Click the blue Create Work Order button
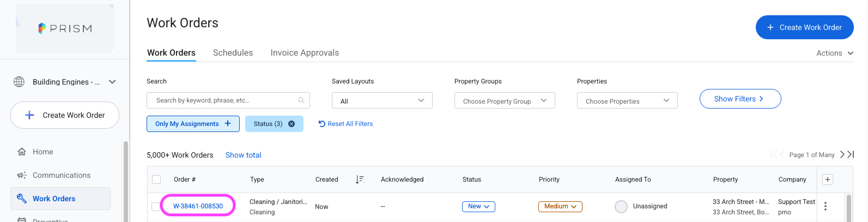Screen dimensions: 868x222 pos(804,27)
